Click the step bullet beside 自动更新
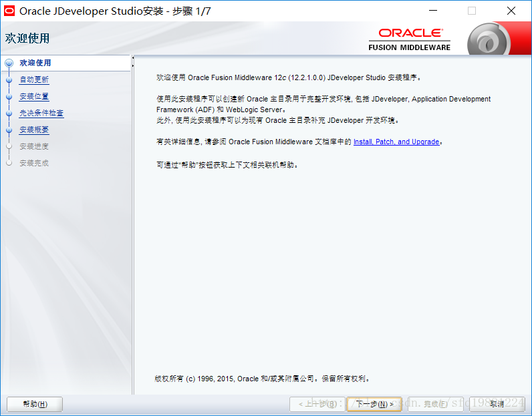Viewport: 532px width, 416px height. click(9, 79)
